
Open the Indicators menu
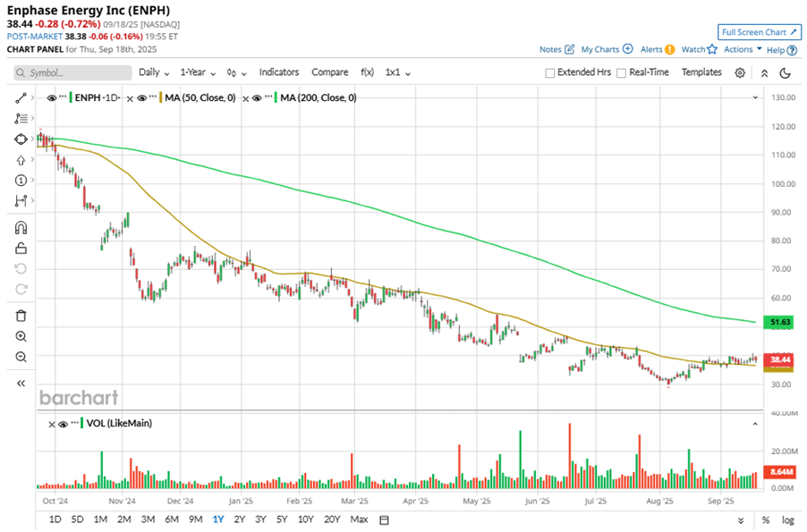(x=278, y=72)
